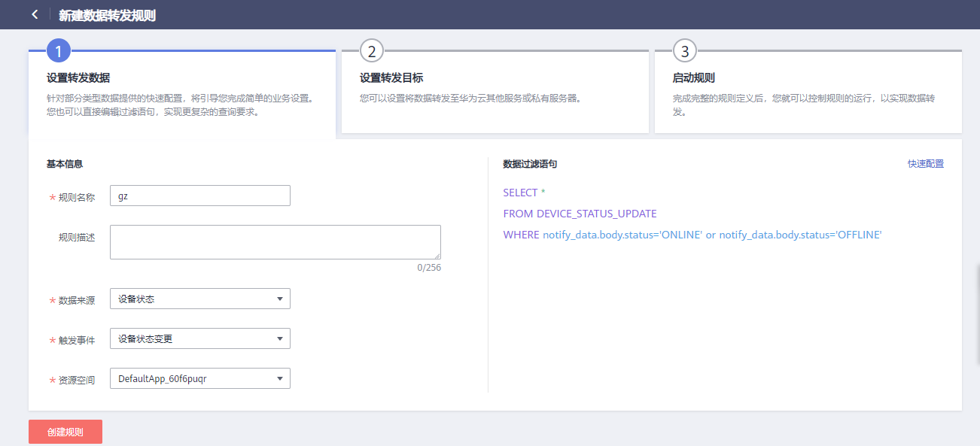Open the 资源空间 dropdown showing DefaultApp_60f6puqr

199,378
